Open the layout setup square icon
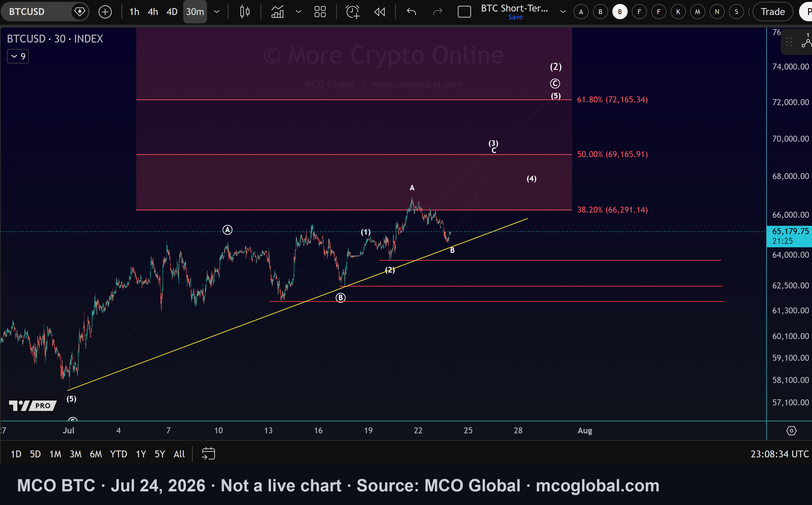Viewport: 812px width, 505px height. pos(464,12)
